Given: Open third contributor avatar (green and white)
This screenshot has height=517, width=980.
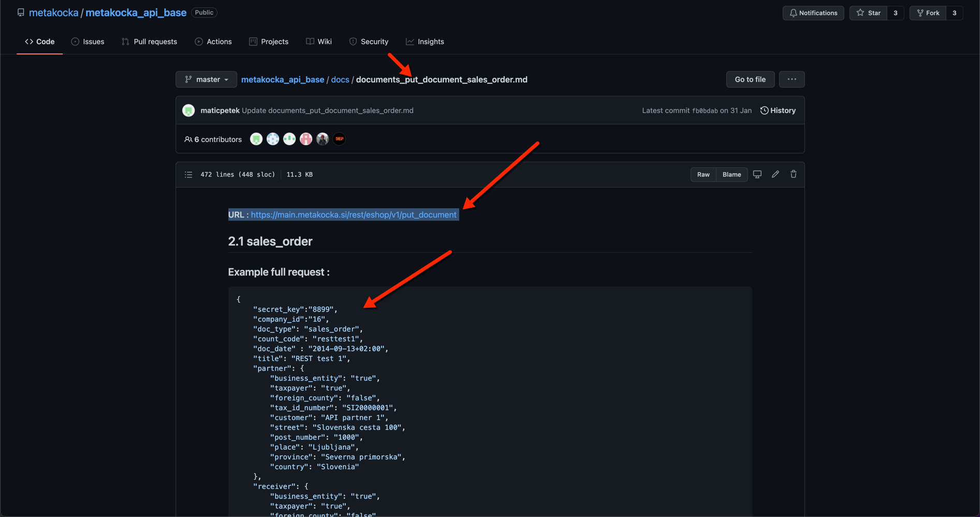Looking at the screenshot, I should (x=289, y=139).
